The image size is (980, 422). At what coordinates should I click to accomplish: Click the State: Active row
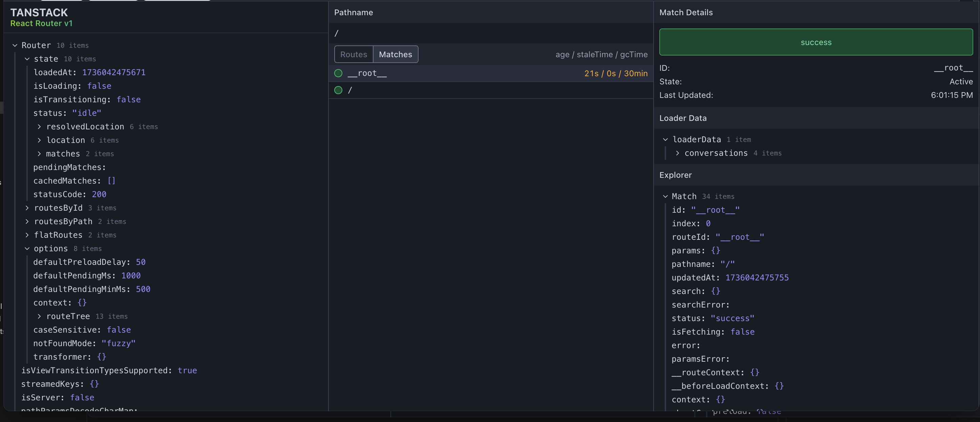tap(816, 82)
